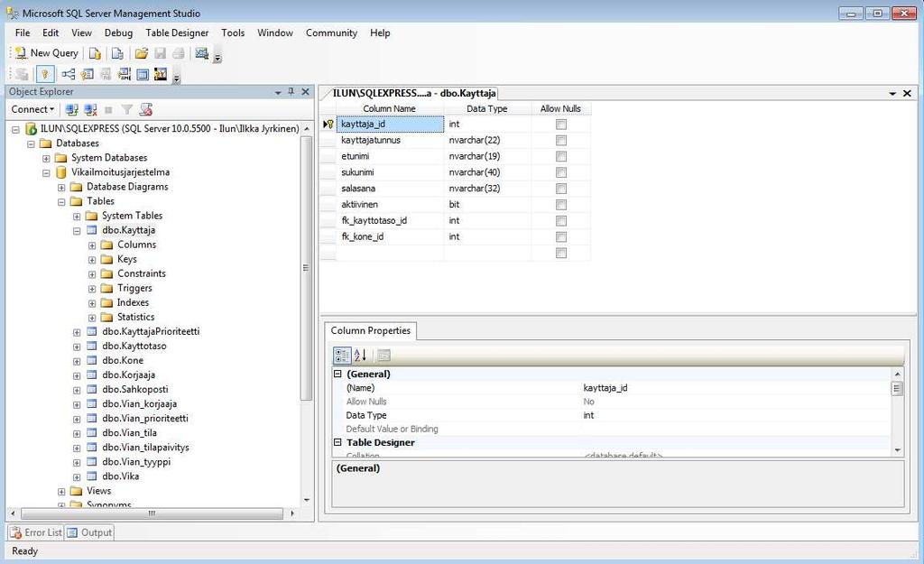Collapse the (General) properties section
Viewport: 924px width, 564px height.
pyautogui.click(x=337, y=374)
